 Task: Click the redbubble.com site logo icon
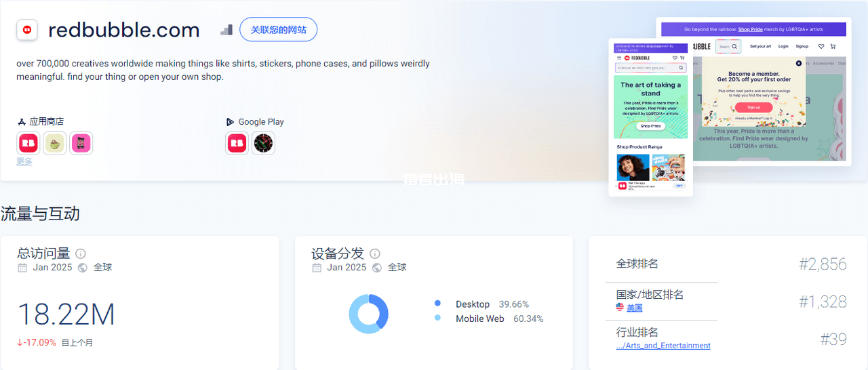coord(27,30)
